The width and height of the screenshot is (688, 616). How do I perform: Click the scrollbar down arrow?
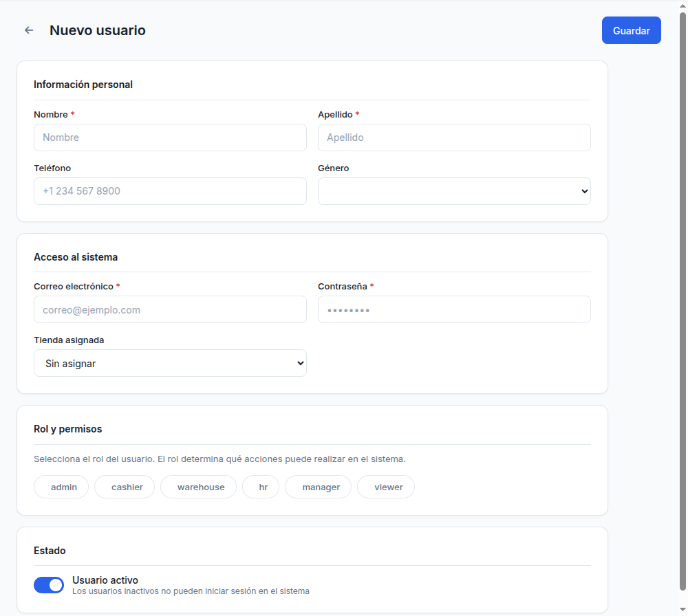point(682,609)
